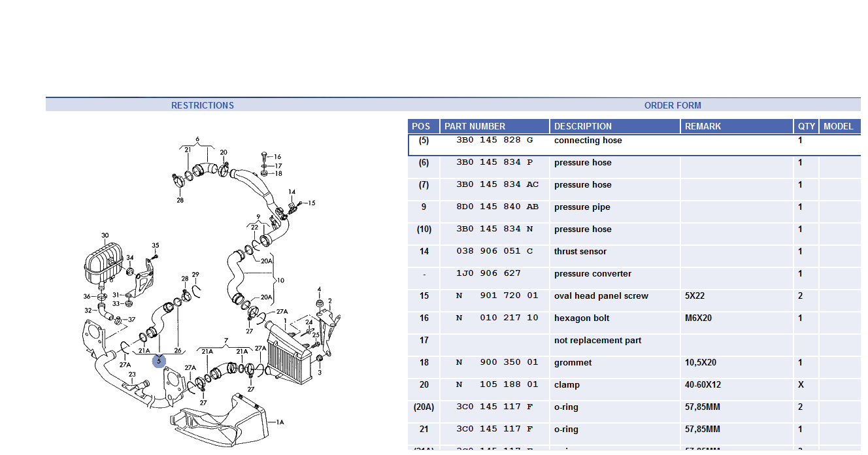Select the grommet row at position 18
The width and height of the screenshot is (868, 455).
tap(573, 363)
